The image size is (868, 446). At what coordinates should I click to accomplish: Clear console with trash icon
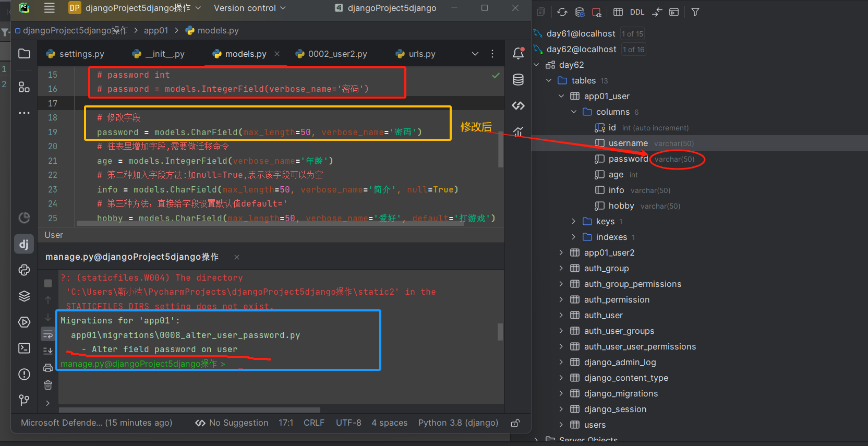(x=48, y=385)
